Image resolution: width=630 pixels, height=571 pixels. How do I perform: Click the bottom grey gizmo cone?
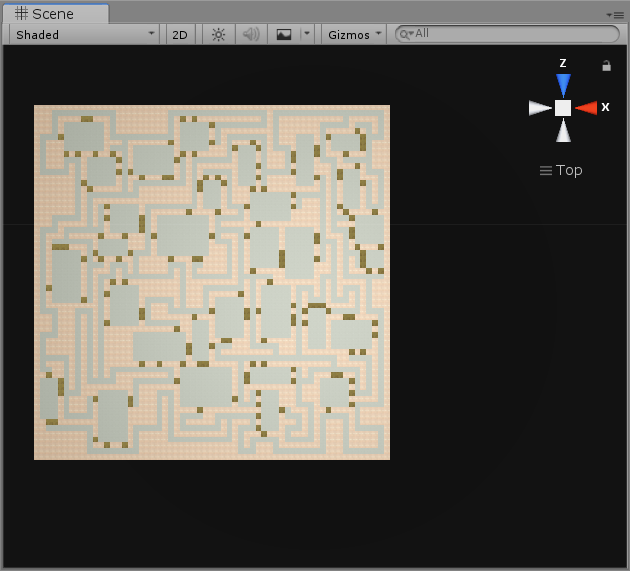(563, 131)
